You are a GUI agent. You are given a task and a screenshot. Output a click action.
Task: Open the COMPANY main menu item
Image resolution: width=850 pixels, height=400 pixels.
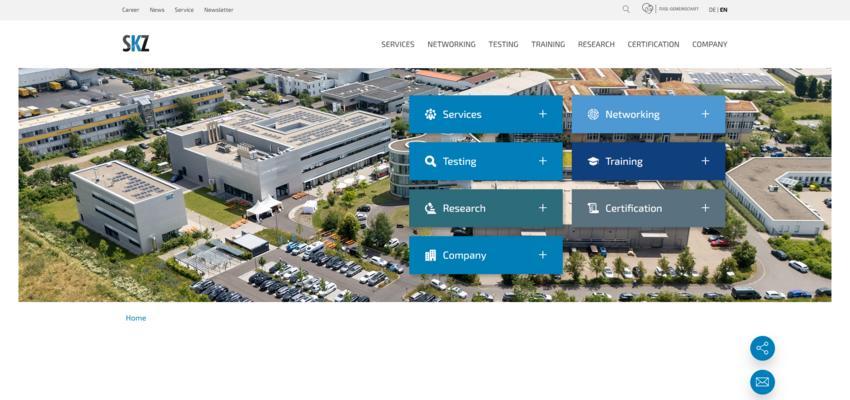click(710, 44)
